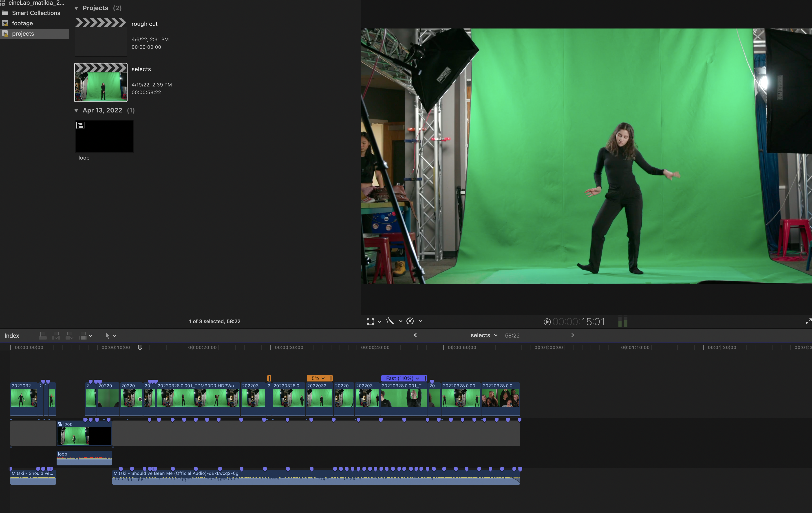Collapse the Apr 13, 2022 group

[76, 111]
